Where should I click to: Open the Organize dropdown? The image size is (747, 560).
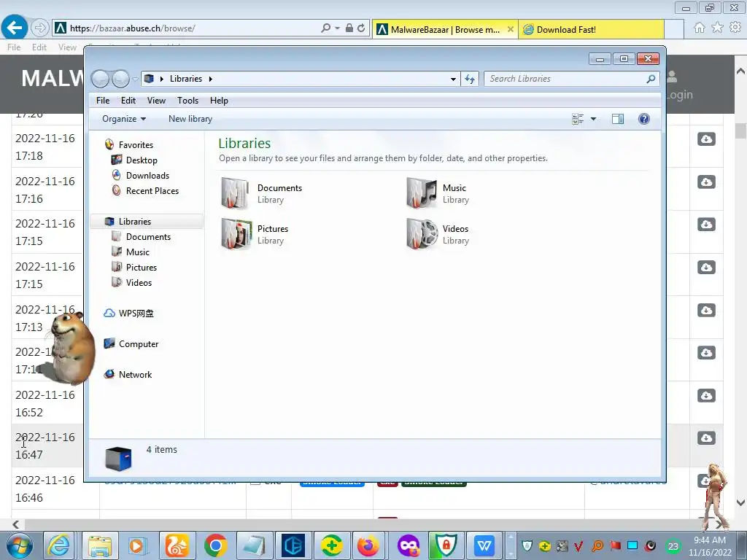coord(124,119)
